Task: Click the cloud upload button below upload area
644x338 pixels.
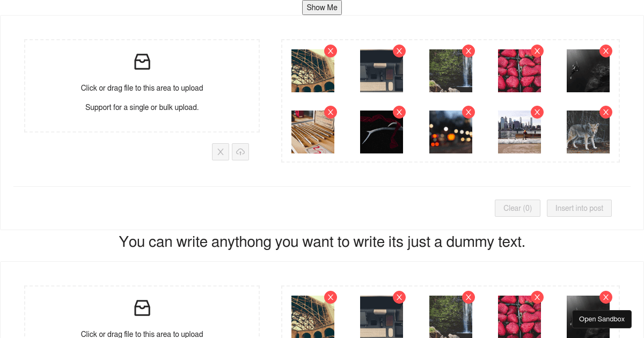Action: click(x=240, y=152)
